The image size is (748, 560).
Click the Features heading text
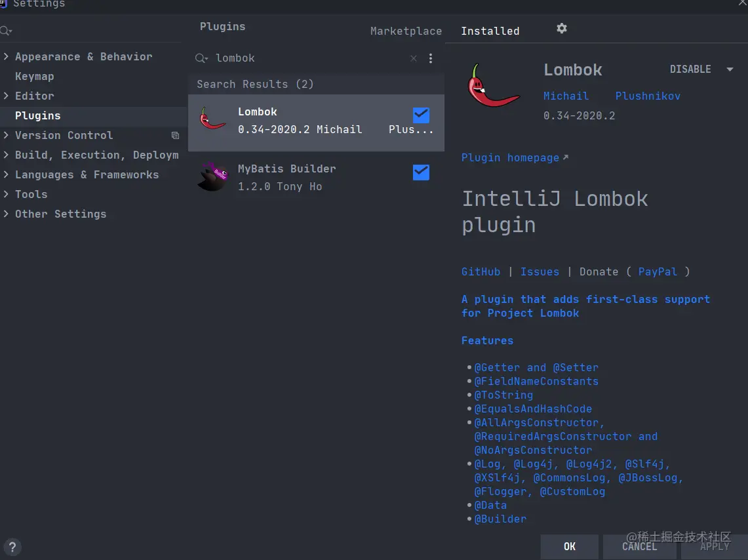487,340
